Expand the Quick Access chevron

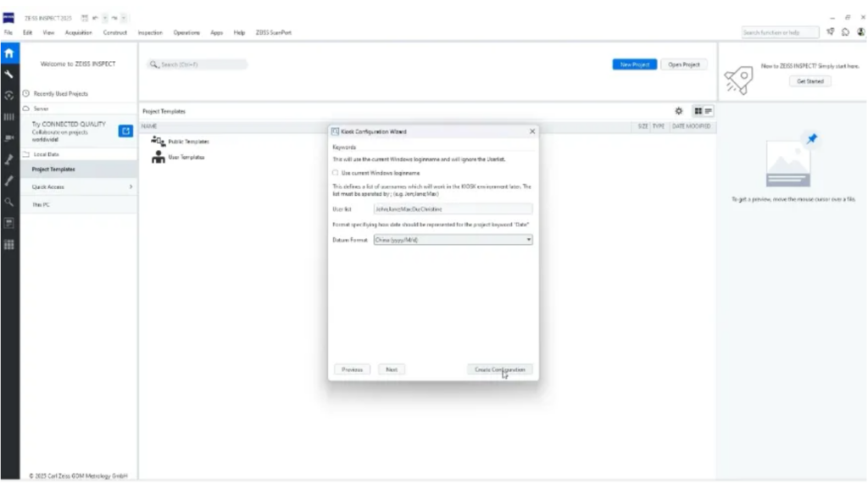131,187
